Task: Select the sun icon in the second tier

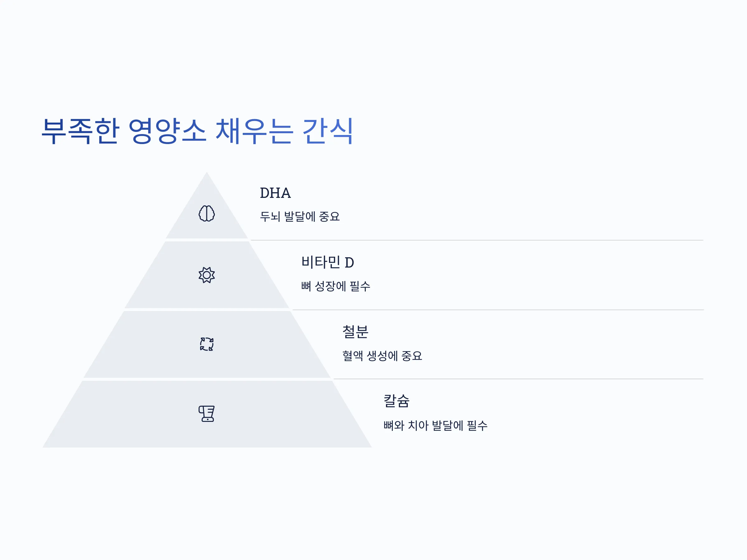Action: click(x=207, y=275)
